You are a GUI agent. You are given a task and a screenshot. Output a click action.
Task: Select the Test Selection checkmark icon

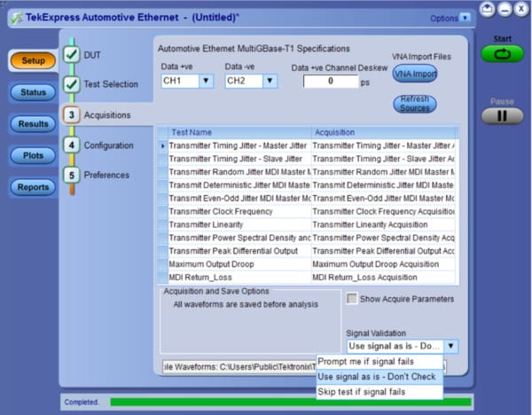(72, 84)
